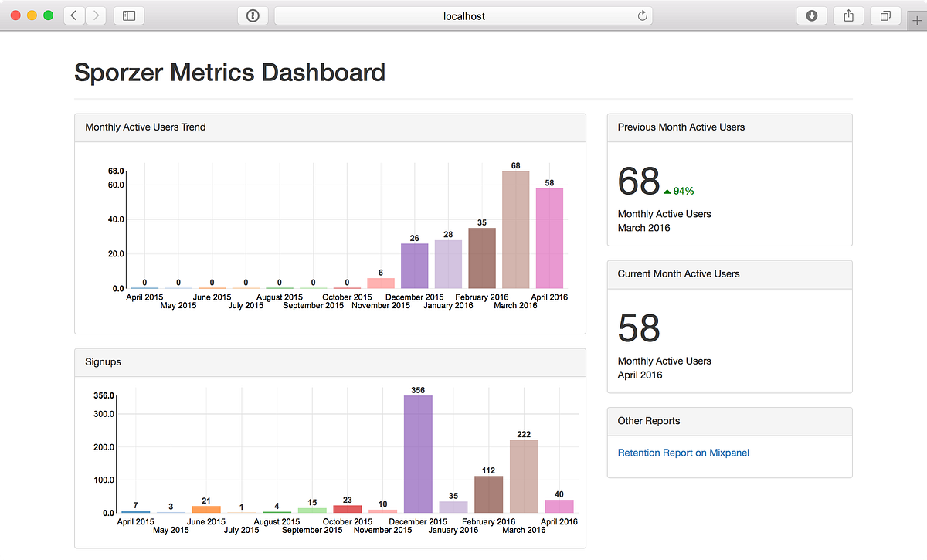Open the Retention Report on Mixpanel link
Screen dimensions: 927x560
tap(683, 453)
